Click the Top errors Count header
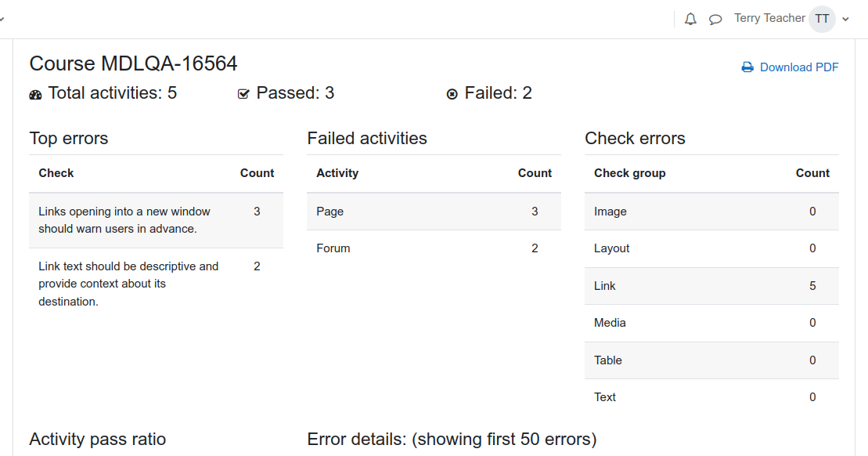The image size is (868, 456). (x=257, y=173)
